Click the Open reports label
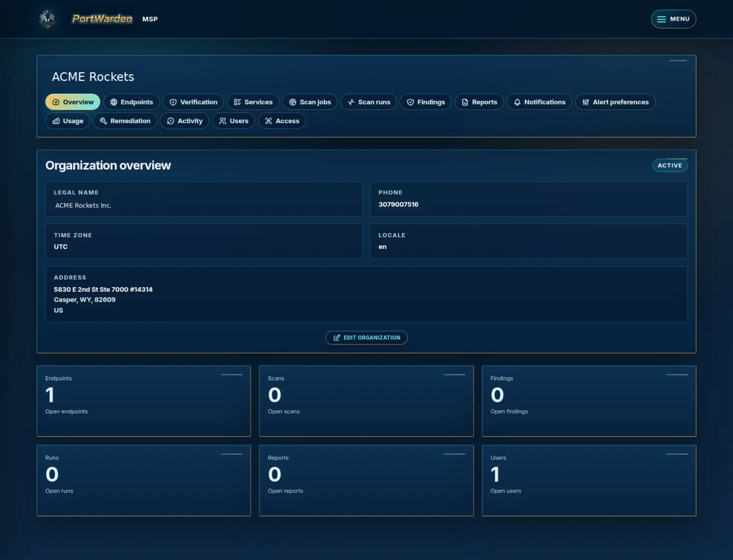 [x=285, y=491]
